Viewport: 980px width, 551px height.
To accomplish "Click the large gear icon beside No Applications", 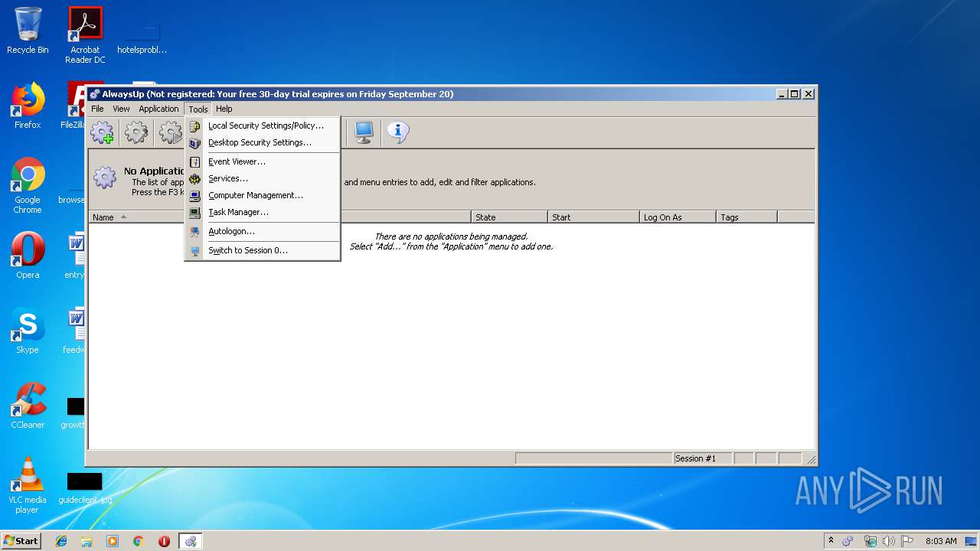I will pyautogui.click(x=105, y=178).
